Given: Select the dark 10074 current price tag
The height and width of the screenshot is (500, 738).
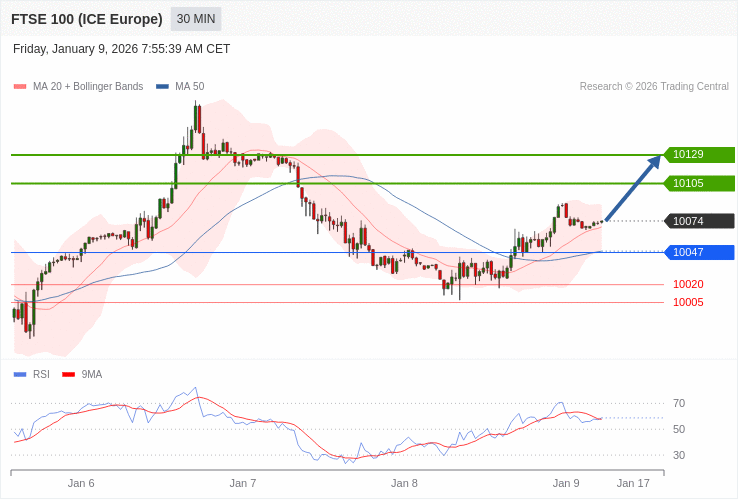Looking at the screenshot, I should coord(698,221).
